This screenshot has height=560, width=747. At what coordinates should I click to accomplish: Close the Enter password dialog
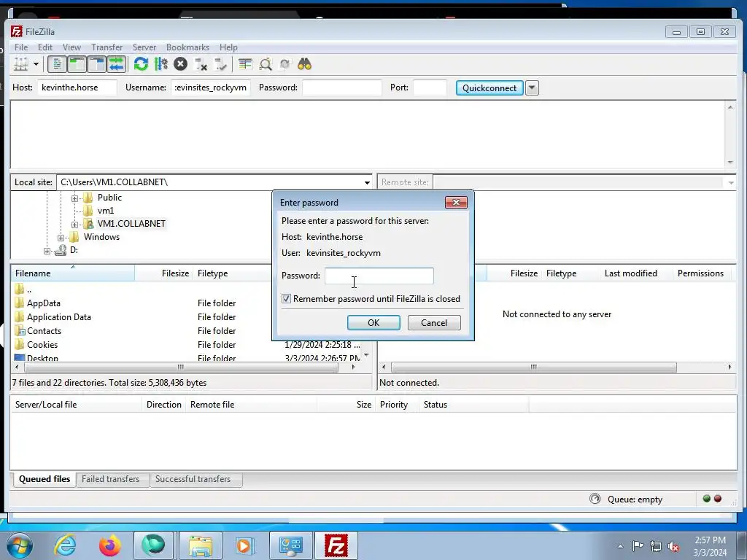coord(456,203)
